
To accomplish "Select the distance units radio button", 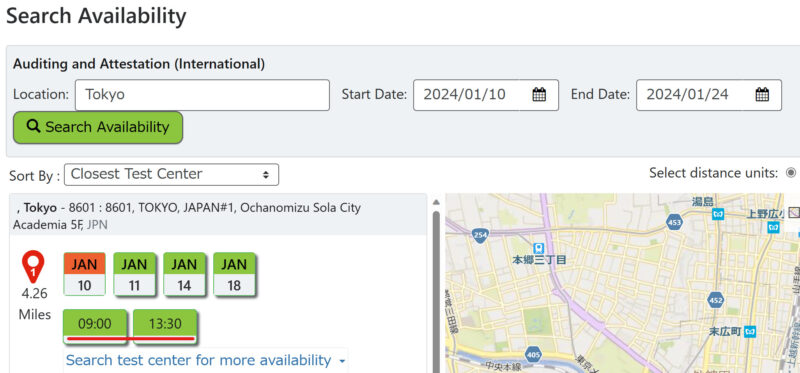I will (791, 173).
